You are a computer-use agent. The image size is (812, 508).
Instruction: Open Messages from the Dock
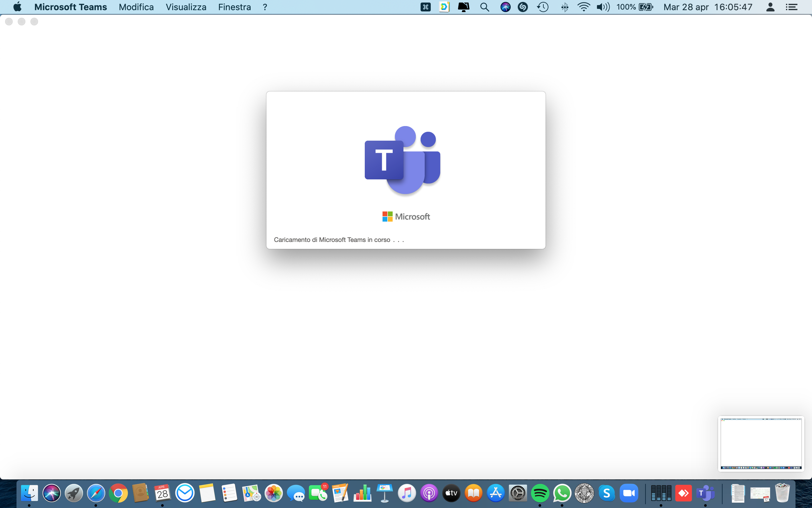296,493
